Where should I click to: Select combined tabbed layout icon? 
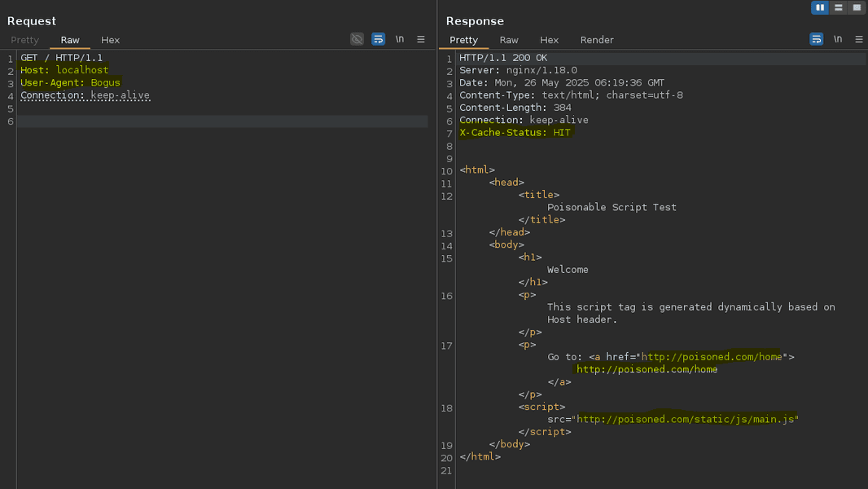(x=856, y=7)
